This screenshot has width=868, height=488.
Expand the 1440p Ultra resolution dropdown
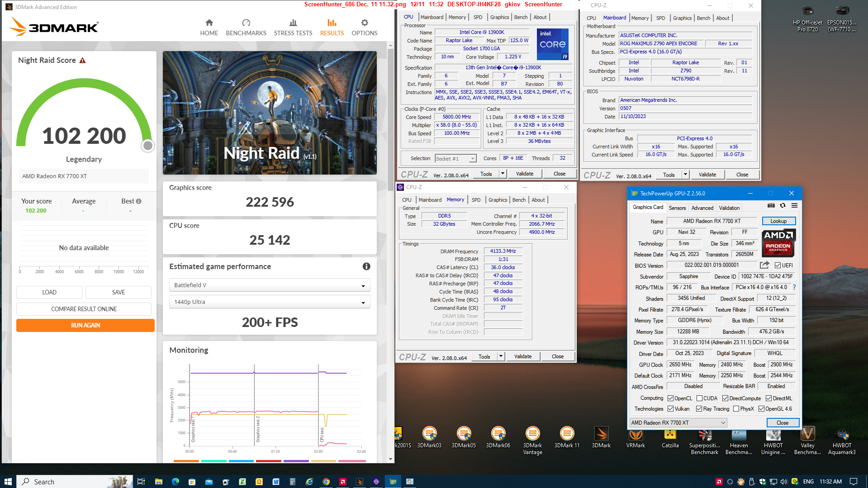[x=270, y=302]
